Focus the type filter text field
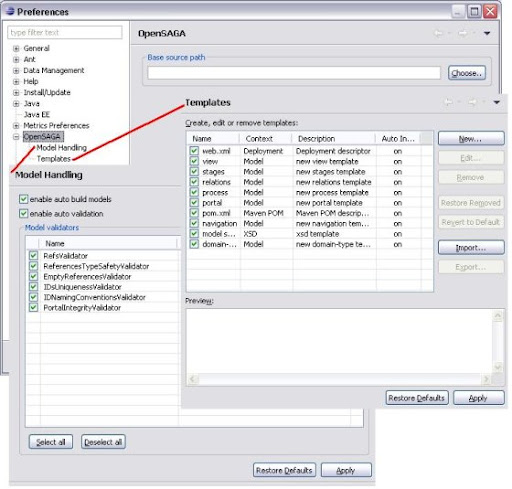The image size is (512, 489). coord(65,32)
